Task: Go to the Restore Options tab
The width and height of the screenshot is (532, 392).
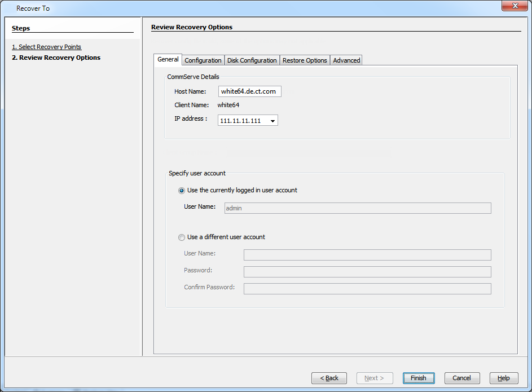Action: coord(305,60)
